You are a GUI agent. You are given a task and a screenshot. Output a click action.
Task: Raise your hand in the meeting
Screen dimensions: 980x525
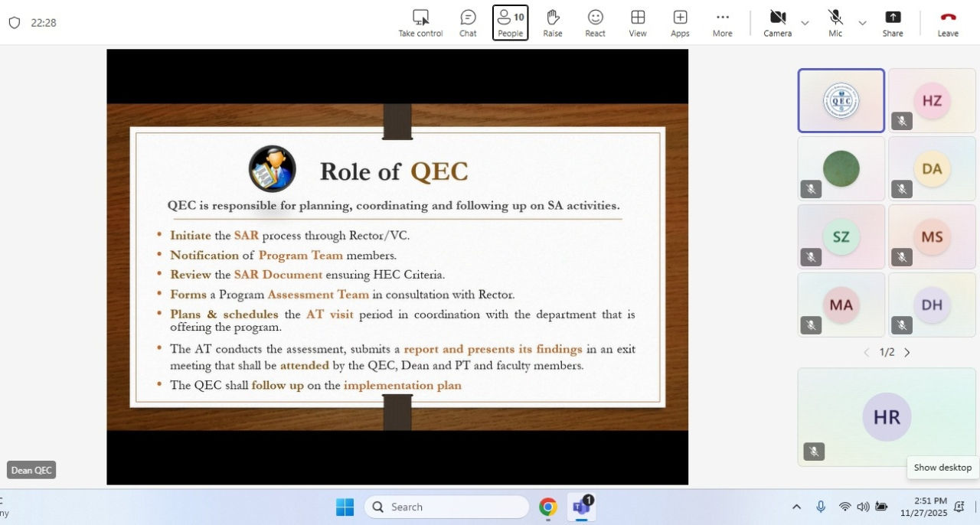click(553, 23)
